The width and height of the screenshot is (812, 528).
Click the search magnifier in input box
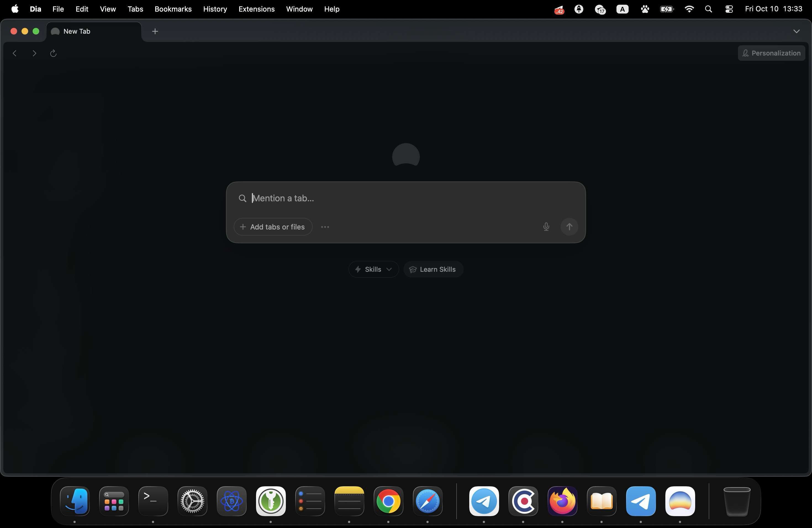click(x=242, y=199)
